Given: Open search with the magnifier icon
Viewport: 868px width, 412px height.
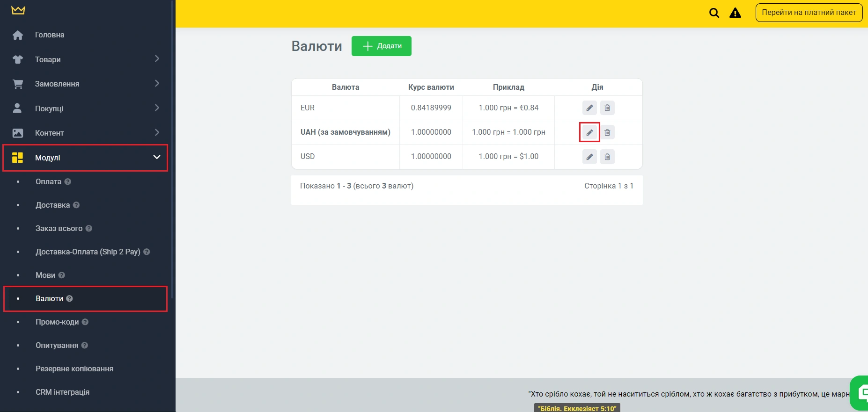Looking at the screenshot, I should (714, 13).
